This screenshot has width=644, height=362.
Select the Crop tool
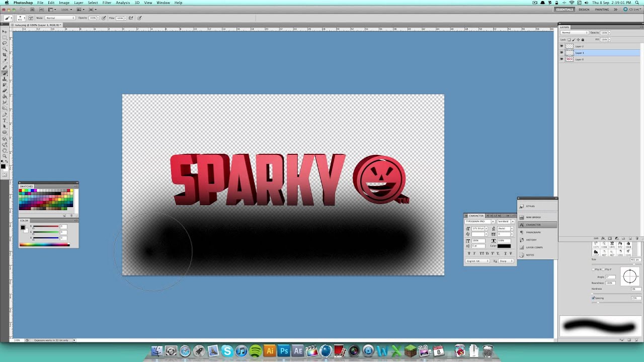[5, 54]
